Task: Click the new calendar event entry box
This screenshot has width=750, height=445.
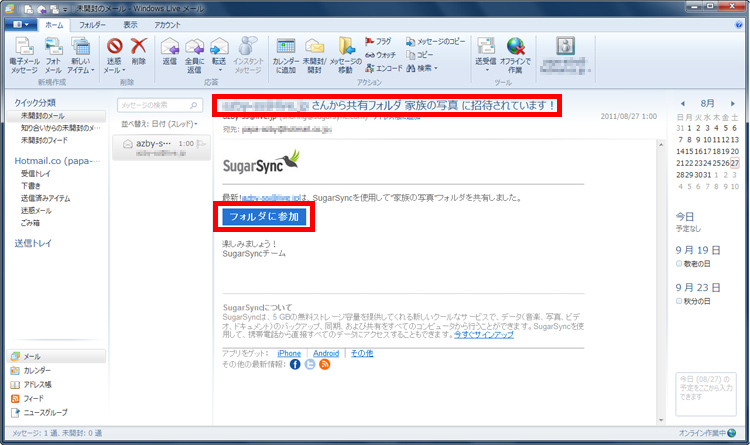Action: coord(706,394)
